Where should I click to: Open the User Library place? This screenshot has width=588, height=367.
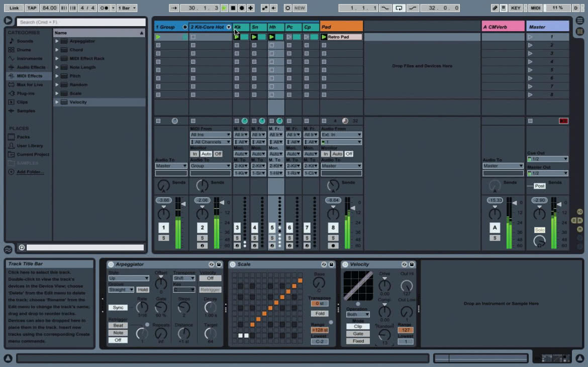(30, 146)
